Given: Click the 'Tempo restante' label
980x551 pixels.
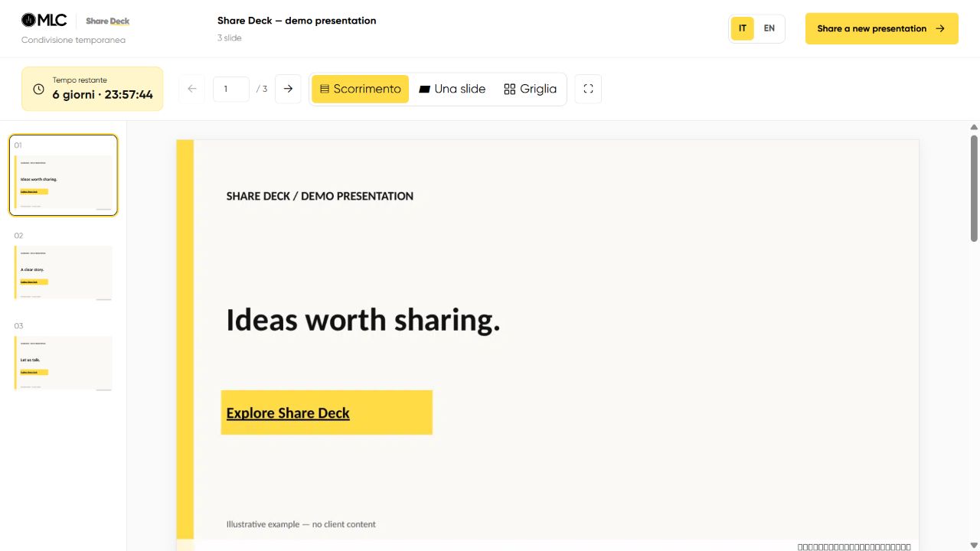Looking at the screenshot, I should point(80,80).
